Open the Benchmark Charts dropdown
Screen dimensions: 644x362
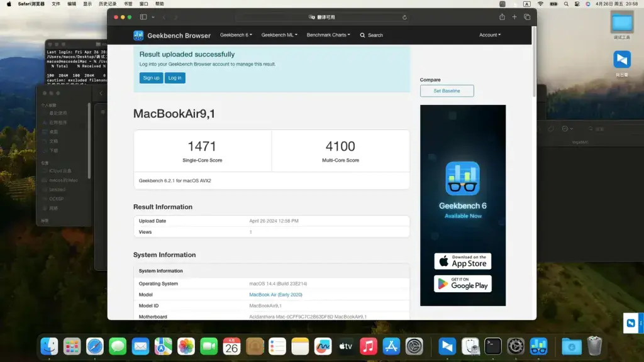click(x=328, y=35)
